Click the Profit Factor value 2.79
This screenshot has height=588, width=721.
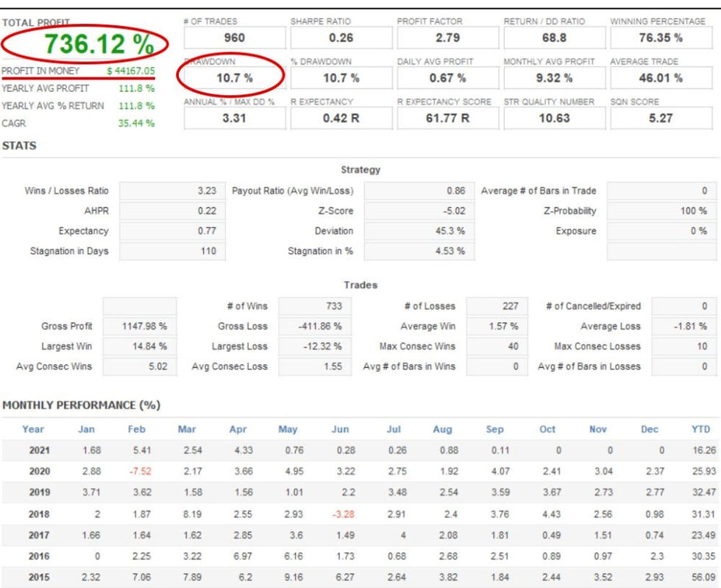(x=448, y=38)
